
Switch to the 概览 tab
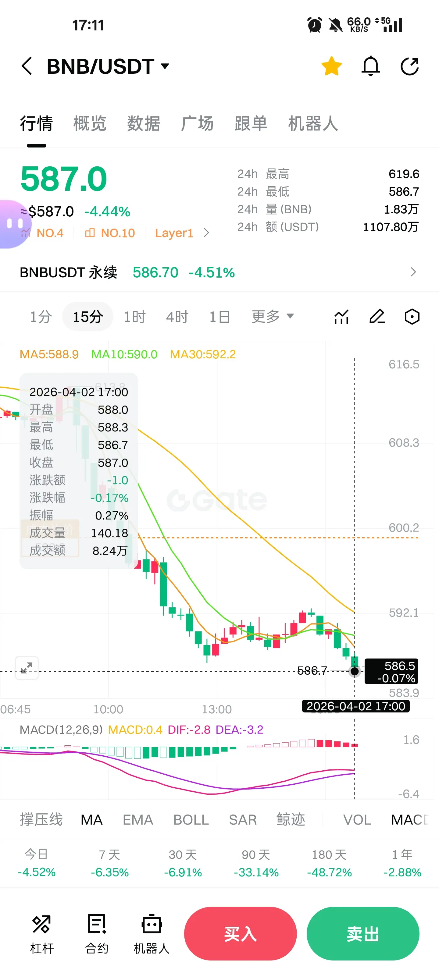click(x=90, y=124)
